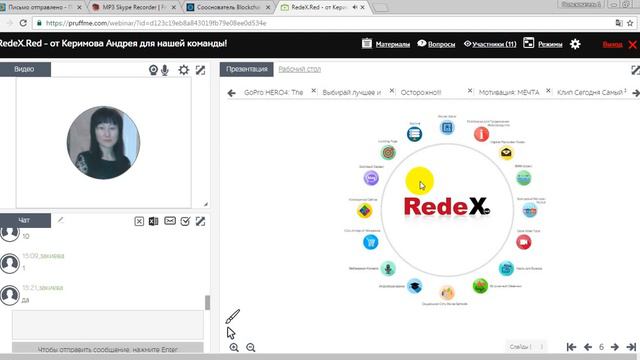Open video settings gear in Видео panel

(x=184, y=70)
